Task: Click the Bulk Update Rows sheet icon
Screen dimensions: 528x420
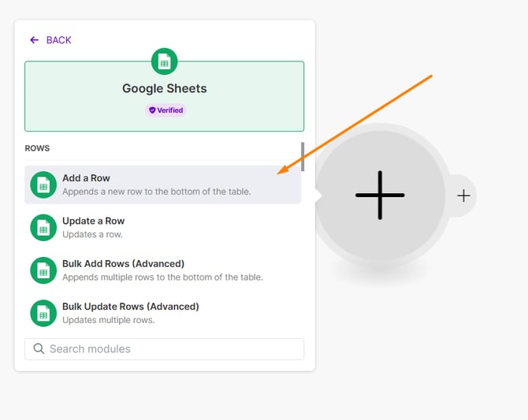Action: [x=43, y=313]
